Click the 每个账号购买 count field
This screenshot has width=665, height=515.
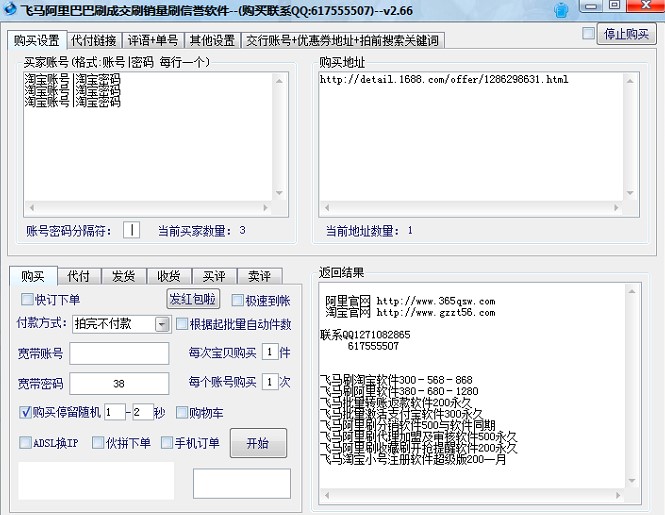coord(270,382)
